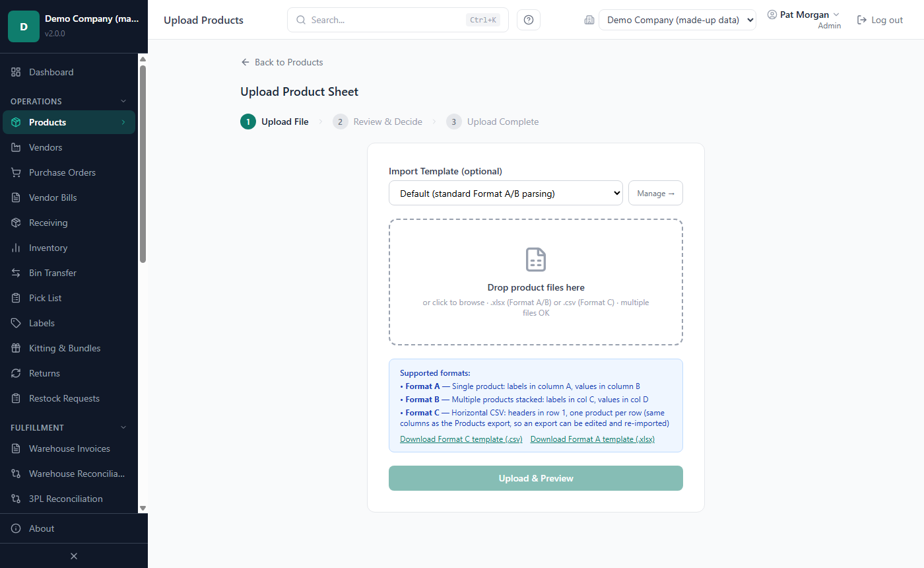This screenshot has width=924, height=568.
Task: Click the search magnifier icon
Action: coord(301,20)
